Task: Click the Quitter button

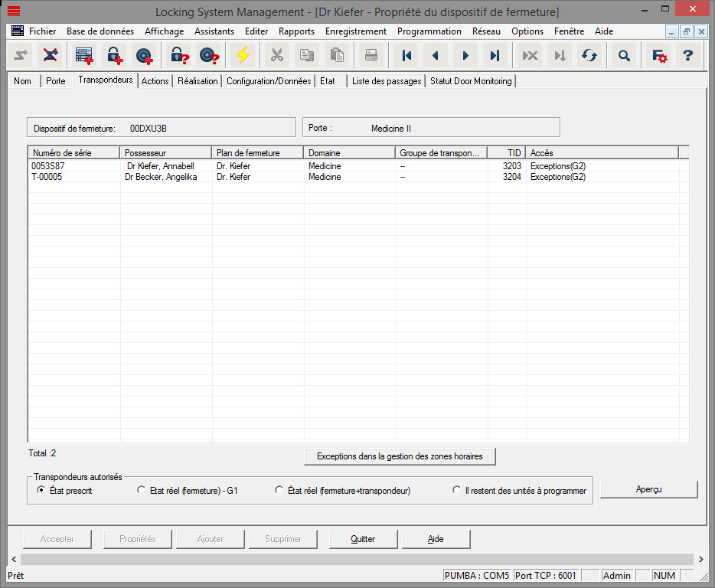Action: [363, 539]
